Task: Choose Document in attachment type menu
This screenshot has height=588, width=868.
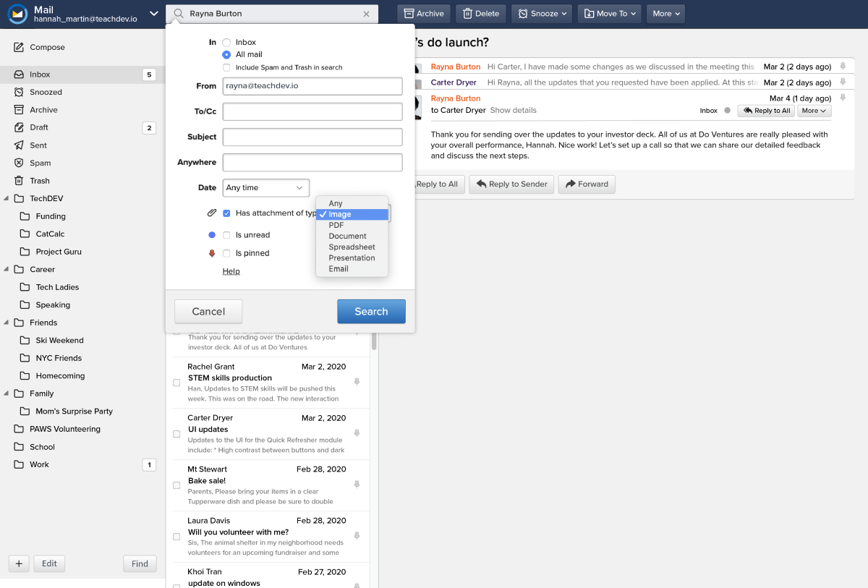Action: (352, 236)
